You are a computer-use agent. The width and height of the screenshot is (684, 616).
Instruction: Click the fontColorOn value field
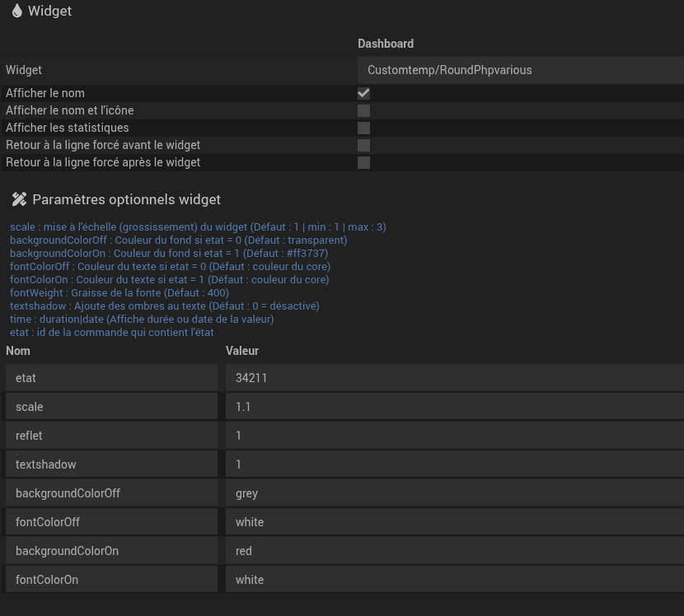coord(453,580)
